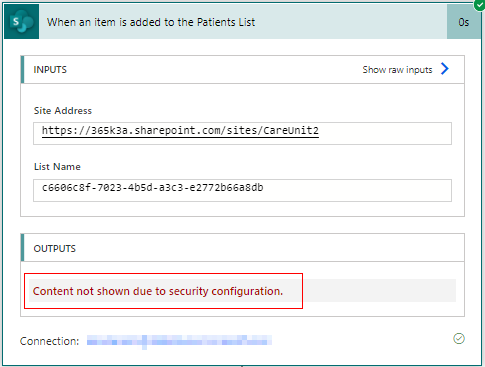Click the Connection label text

coord(50,341)
